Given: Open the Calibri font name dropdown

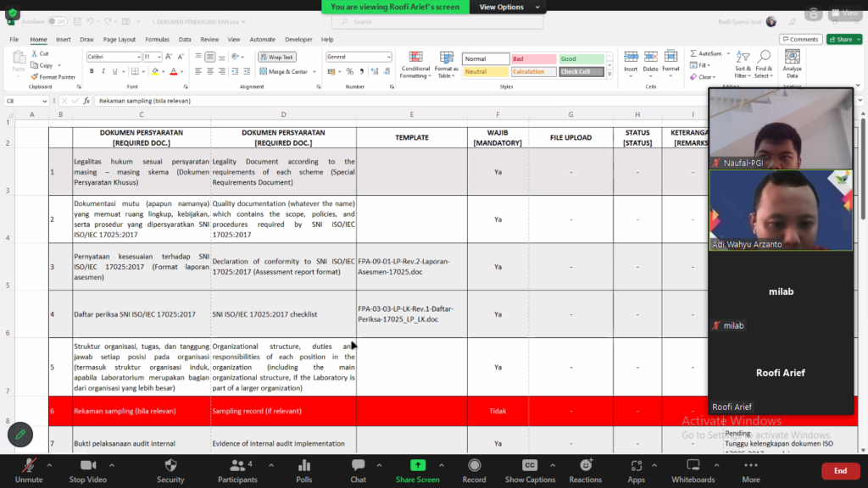Looking at the screenshot, I should coord(138,57).
